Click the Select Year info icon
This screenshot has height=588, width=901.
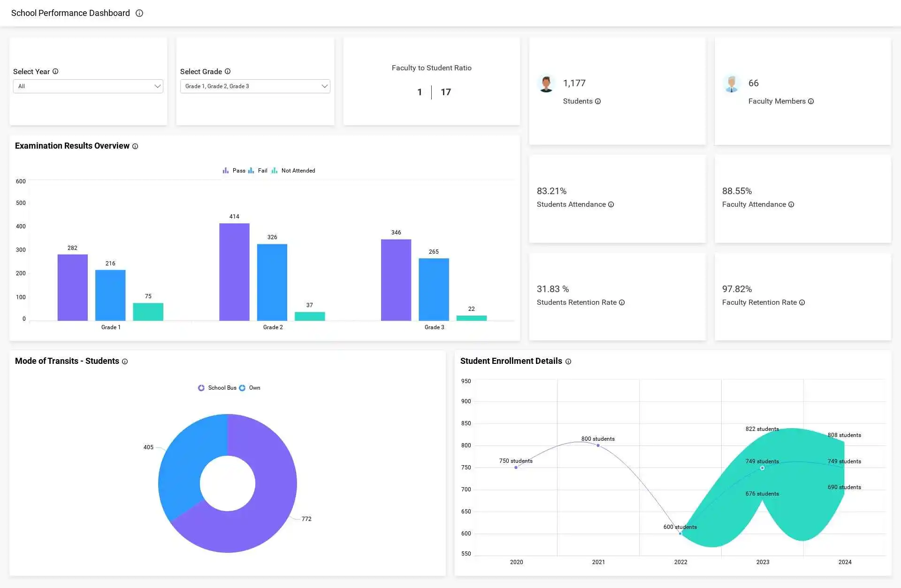[55, 71]
